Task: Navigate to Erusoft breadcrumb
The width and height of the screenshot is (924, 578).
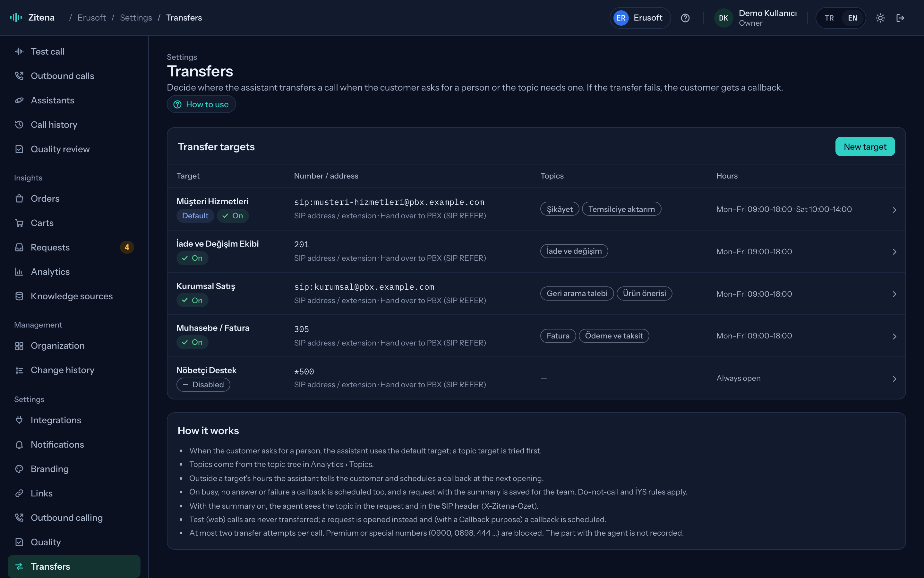Action: point(92,18)
